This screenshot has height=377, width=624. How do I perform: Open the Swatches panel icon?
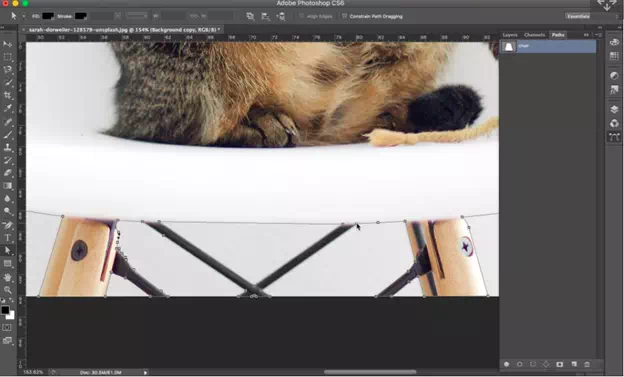click(x=614, y=56)
